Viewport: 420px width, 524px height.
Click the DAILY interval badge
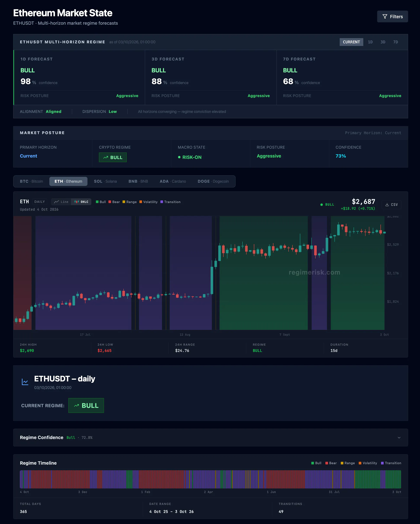(40, 202)
